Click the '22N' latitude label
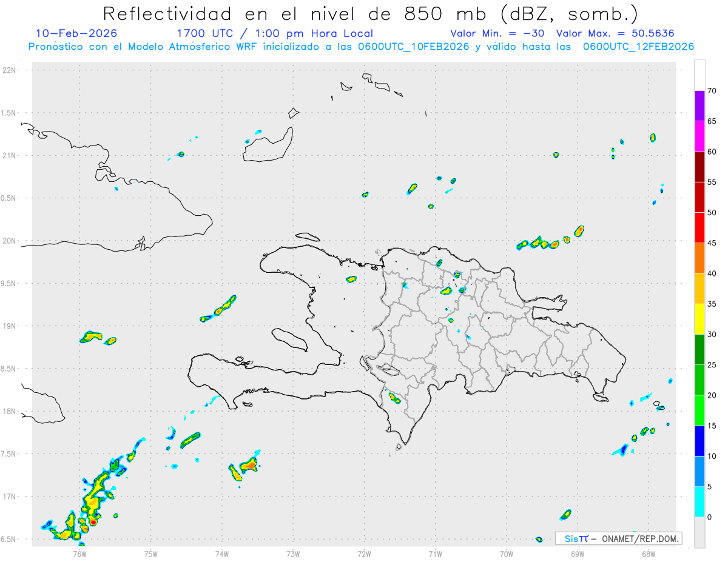This screenshot has height=562, width=728. tap(10, 70)
